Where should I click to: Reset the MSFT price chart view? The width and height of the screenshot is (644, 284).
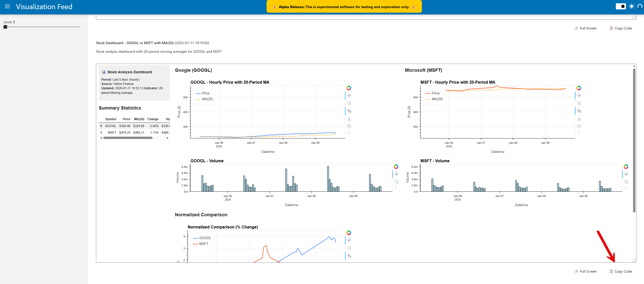(x=579, y=126)
